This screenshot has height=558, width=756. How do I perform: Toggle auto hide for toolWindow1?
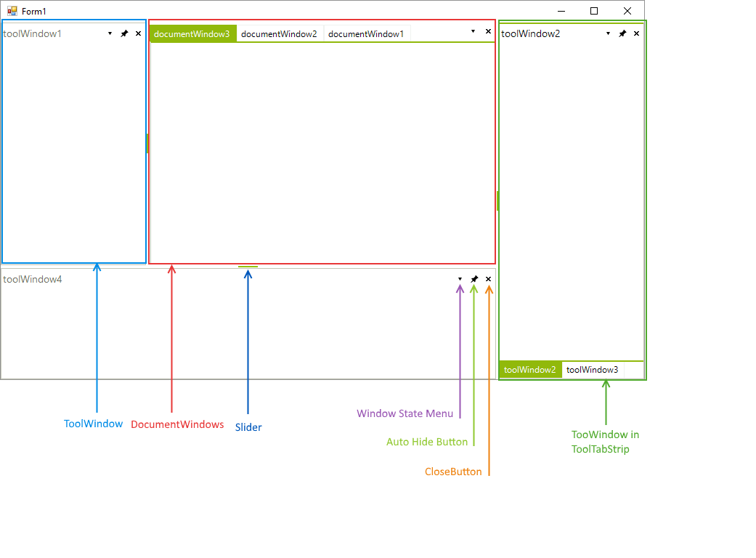124,33
